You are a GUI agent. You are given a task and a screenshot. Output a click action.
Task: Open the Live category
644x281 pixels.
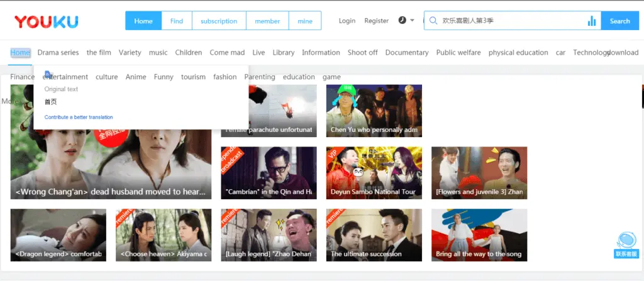coord(258,53)
